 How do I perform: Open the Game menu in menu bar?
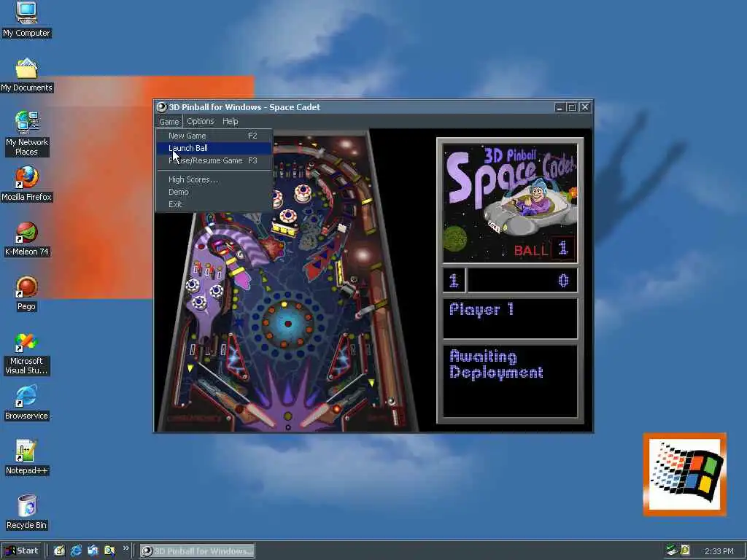pos(169,122)
